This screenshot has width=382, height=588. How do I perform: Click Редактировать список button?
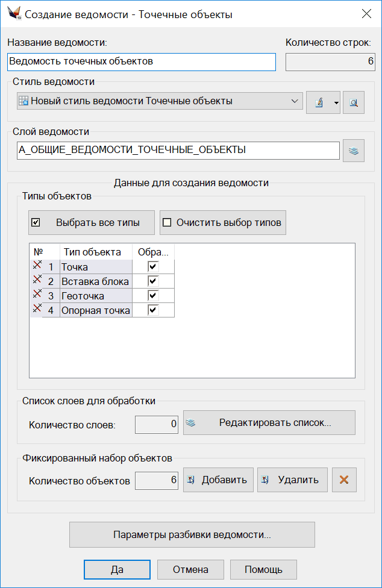coord(269,423)
